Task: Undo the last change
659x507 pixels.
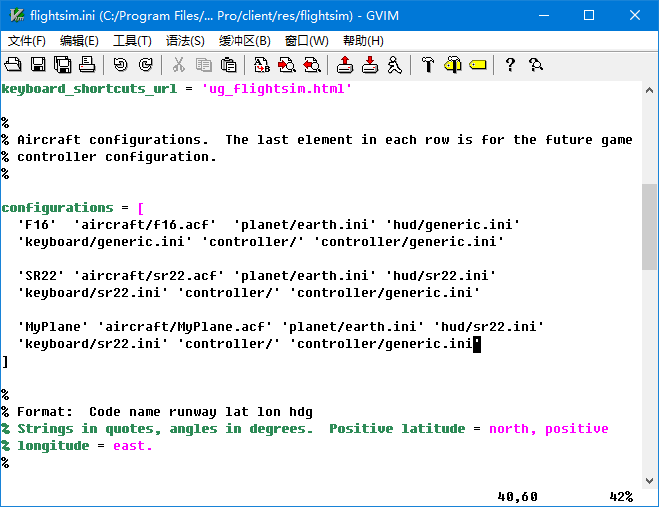Action: pos(120,65)
